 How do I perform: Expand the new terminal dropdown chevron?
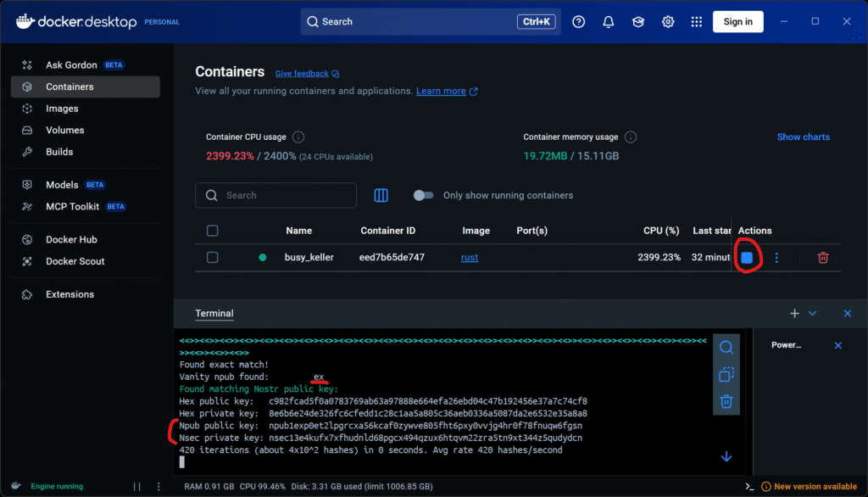pyautogui.click(x=813, y=314)
